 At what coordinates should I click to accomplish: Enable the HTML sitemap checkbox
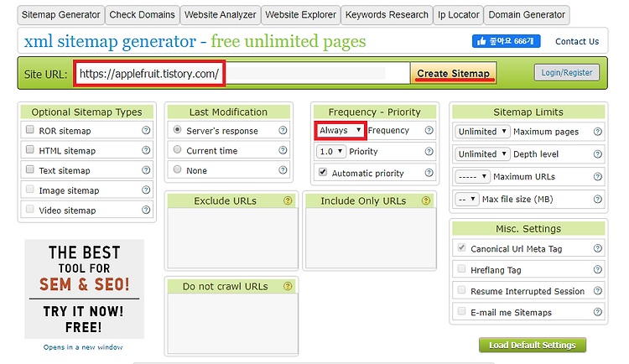[29, 149]
